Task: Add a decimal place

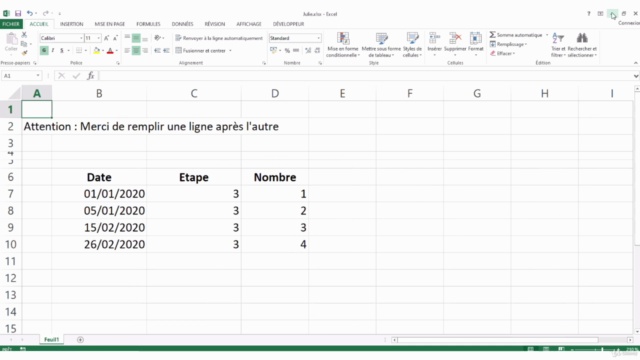Action: 308,51
